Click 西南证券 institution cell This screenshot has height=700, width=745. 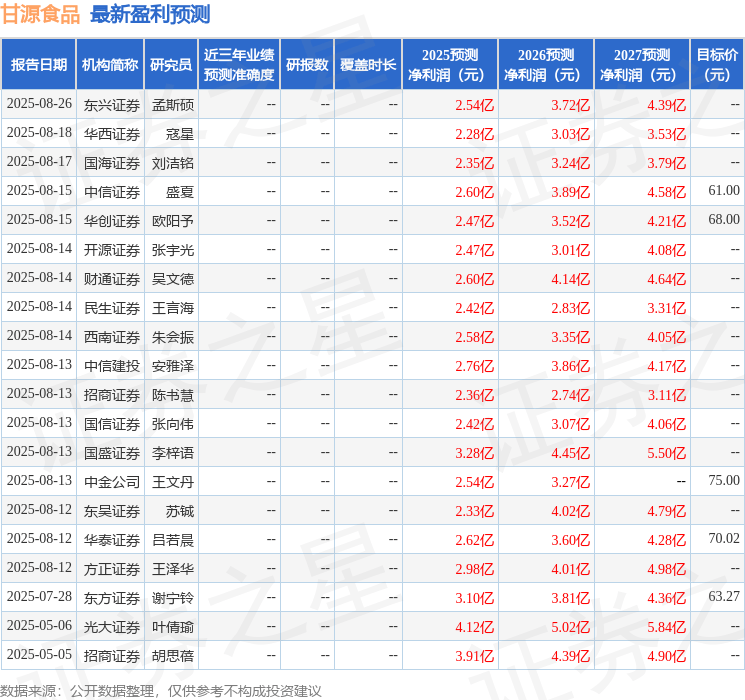(x=112, y=337)
